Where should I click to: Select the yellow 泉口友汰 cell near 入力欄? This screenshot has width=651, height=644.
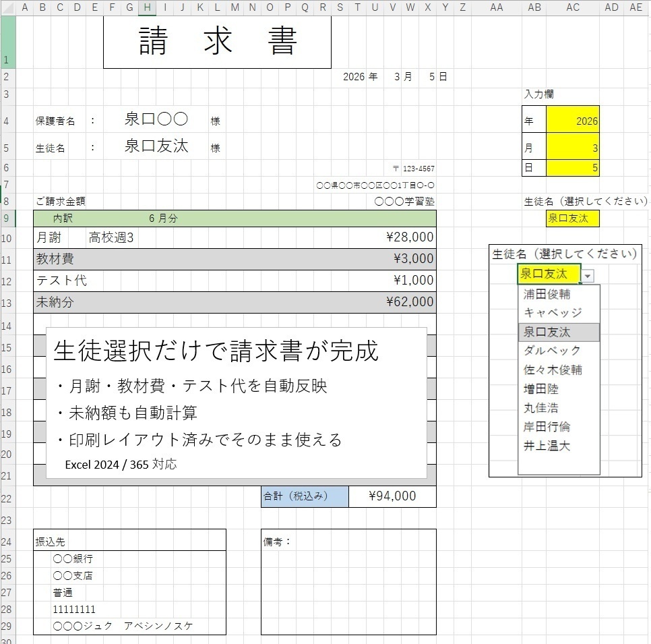(572, 218)
